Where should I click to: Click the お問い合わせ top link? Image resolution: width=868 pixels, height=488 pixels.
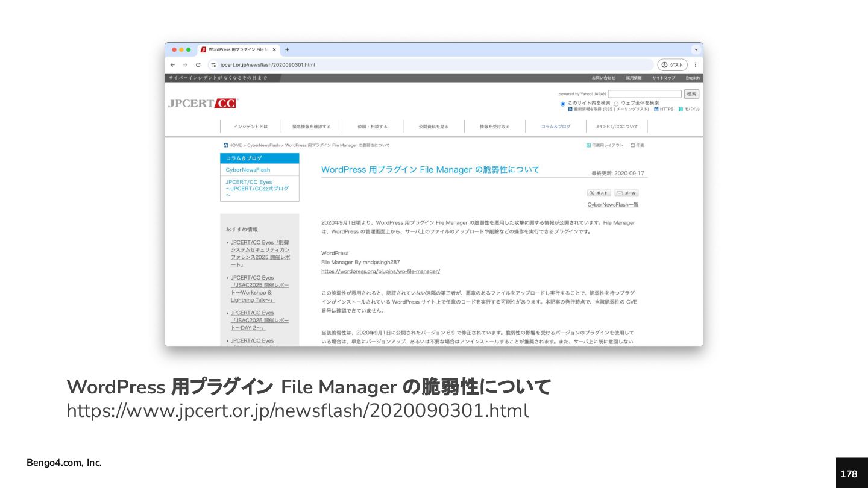click(x=603, y=78)
